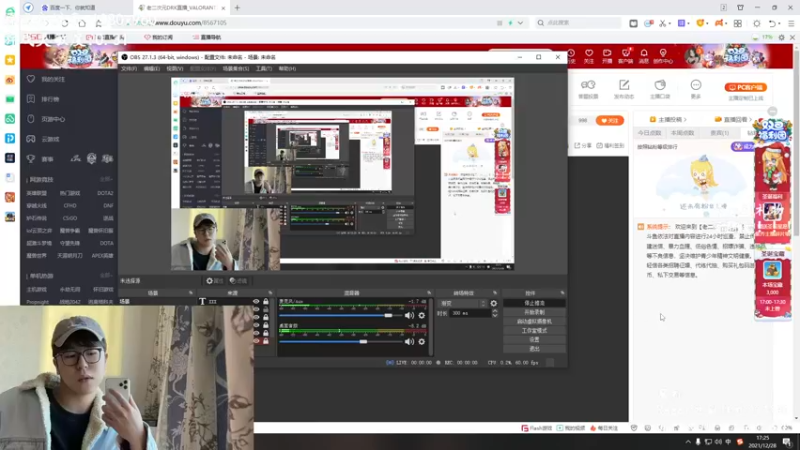Switch to the Baidu browser tab

[x=76, y=8]
